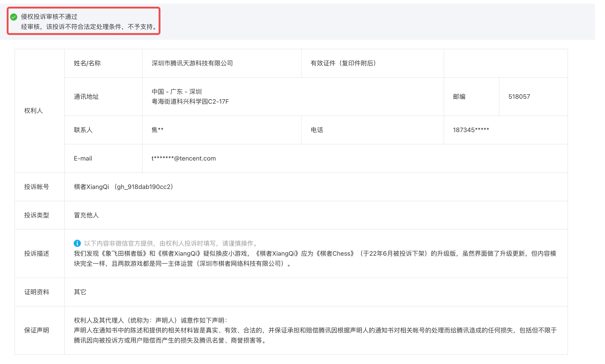Select the masked email t*******@tencent.com
This screenshot has height=364, width=605.
click(184, 158)
